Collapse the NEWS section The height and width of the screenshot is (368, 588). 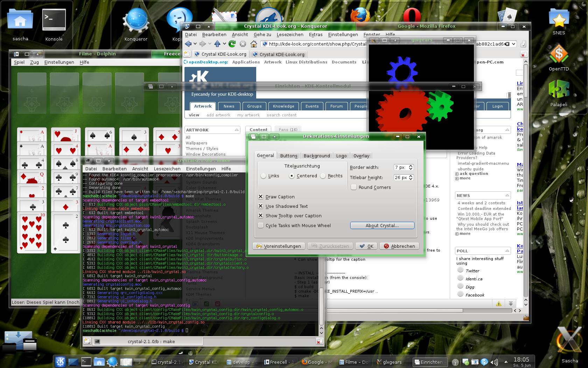point(507,195)
